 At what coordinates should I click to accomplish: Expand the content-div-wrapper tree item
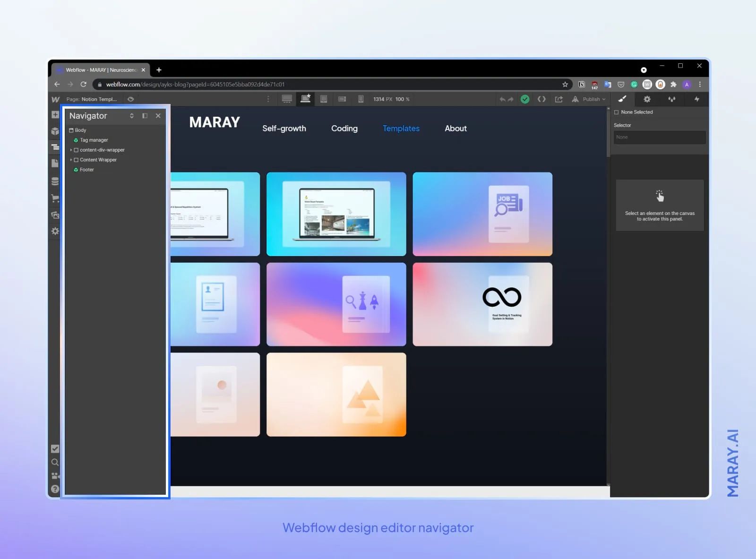coord(72,150)
